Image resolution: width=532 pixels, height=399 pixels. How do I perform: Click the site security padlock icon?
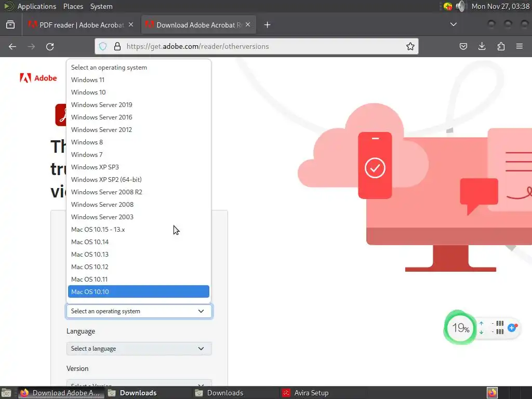click(117, 46)
